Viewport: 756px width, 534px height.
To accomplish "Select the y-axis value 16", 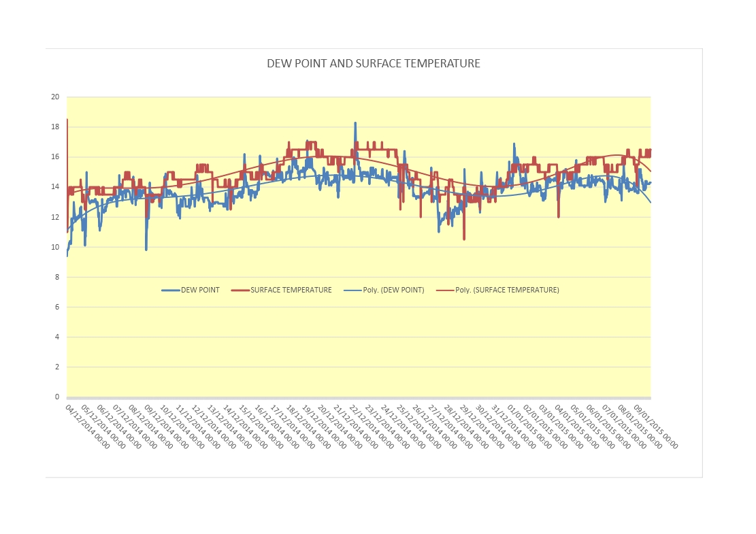I will pyautogui.click(x=55, y=157).
